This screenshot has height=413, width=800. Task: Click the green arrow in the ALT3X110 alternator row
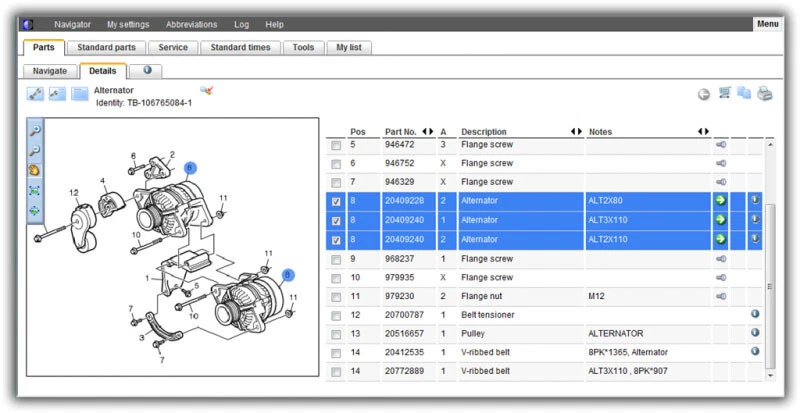[720, 220]
